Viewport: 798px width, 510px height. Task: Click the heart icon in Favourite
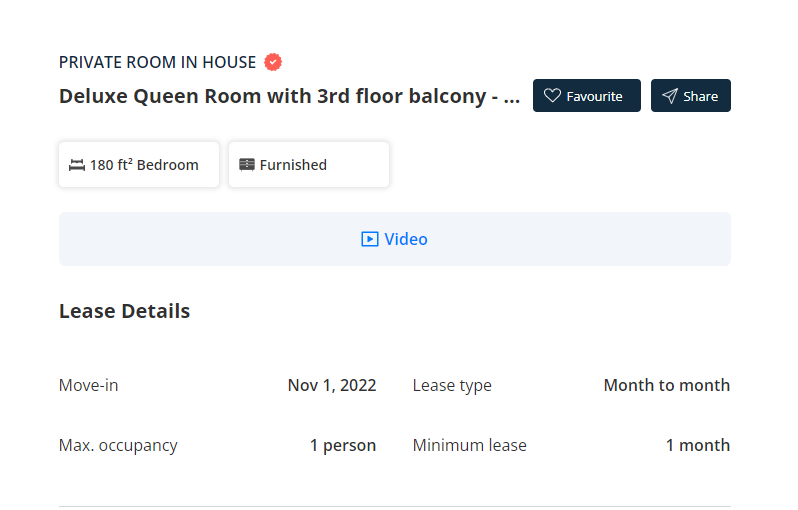pyautogui.click(x=552, y=96)
